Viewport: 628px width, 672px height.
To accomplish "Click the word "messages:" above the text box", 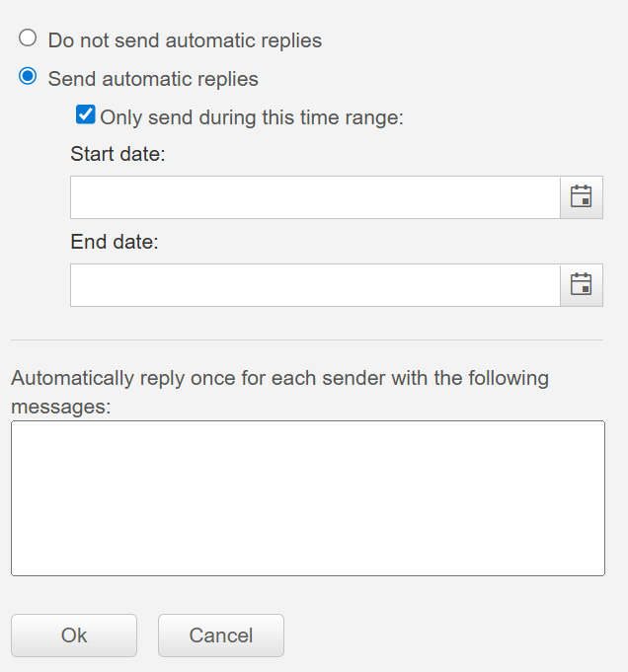I will [x=60, y=406].
